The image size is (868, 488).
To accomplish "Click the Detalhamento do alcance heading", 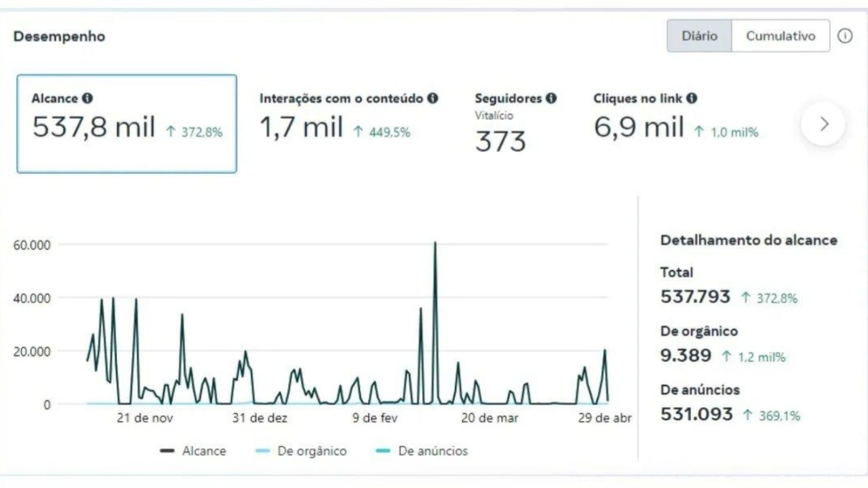I will pyautogui.click(x=749, y=240).
